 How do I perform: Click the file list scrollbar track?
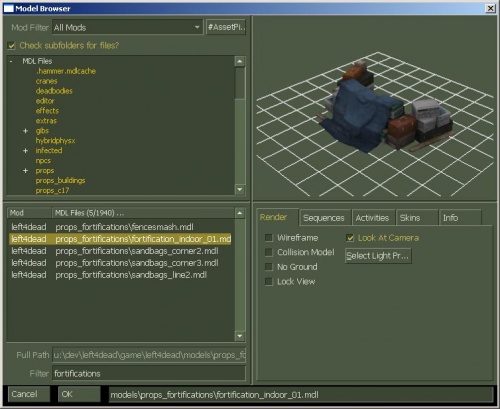tap(240, 274)
